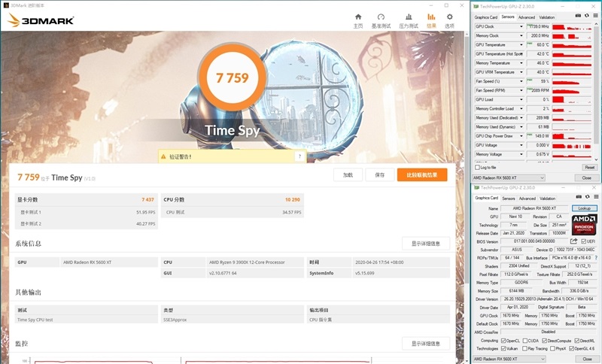Open the GPU Clock sensor dropdown

click(x=521, y=26)
